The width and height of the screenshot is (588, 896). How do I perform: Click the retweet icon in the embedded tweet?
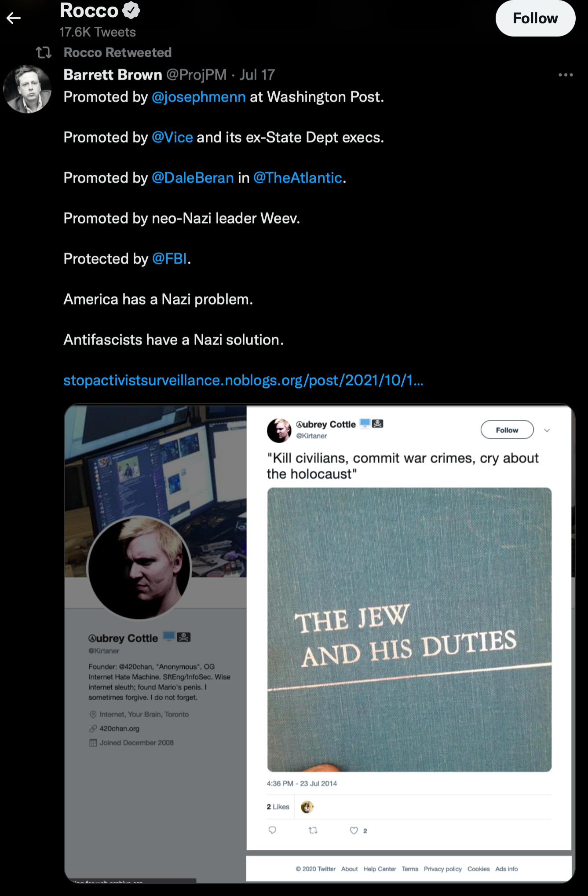[313, 830]
